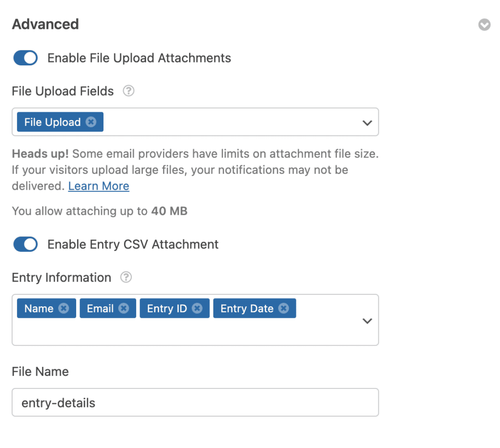Collapse the Advanced section
This screenshot has height=448, width=500.
click(484, 25)
